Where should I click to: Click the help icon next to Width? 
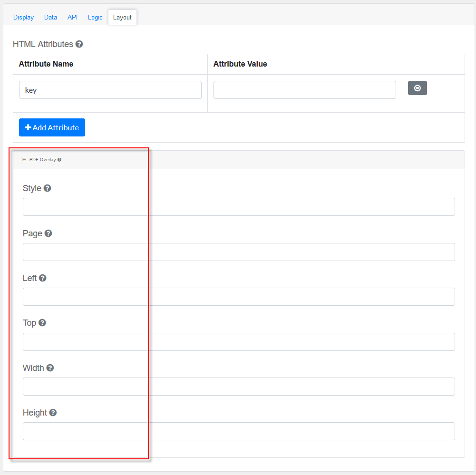(50, 368)
